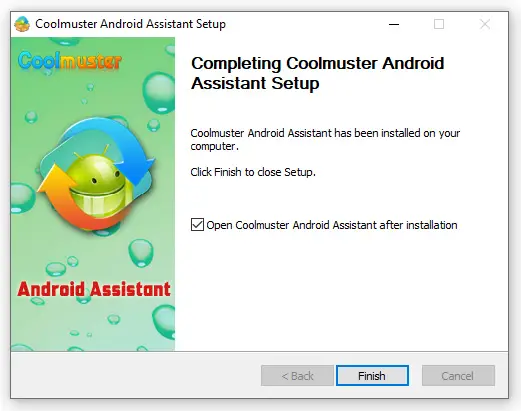521x411 pixels.
Task: Click the grayed-out Back button
Action: pos(297,376)
